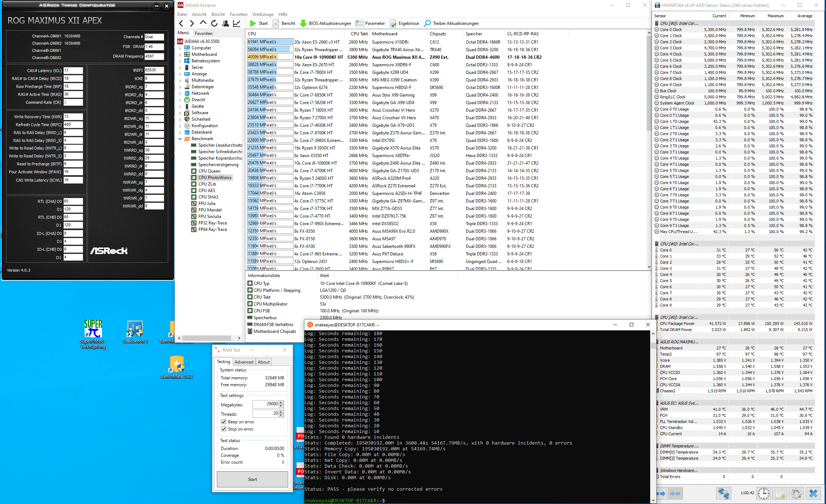The height and width of the screenshot is (504, 826).
Task: Click the HWiNFO network connection icon
Action: click(x=723, y=493)
